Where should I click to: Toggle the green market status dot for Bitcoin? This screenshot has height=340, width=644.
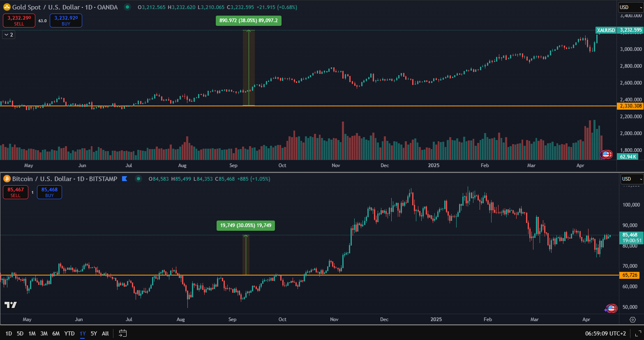tap(138, 179)
